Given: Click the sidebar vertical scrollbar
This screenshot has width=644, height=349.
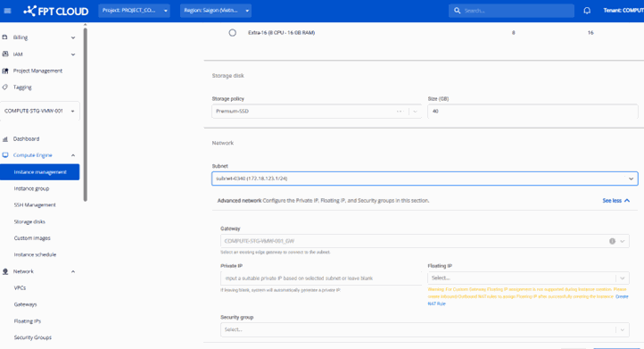Looking at the screenshot, I should [85, 114].
